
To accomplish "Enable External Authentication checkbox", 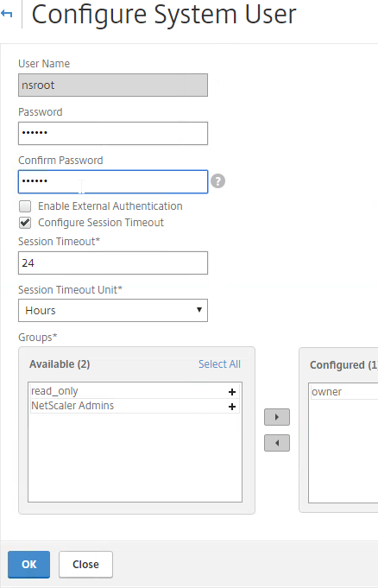I will coord(25,206).
